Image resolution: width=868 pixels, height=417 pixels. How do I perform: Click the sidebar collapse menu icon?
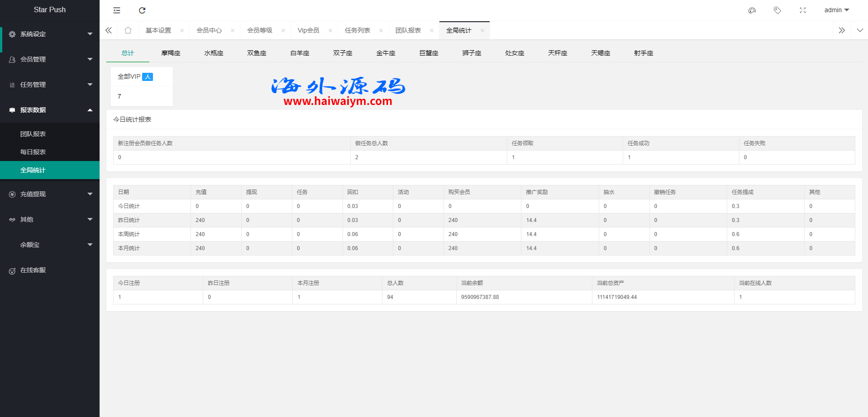pos(117,10)
